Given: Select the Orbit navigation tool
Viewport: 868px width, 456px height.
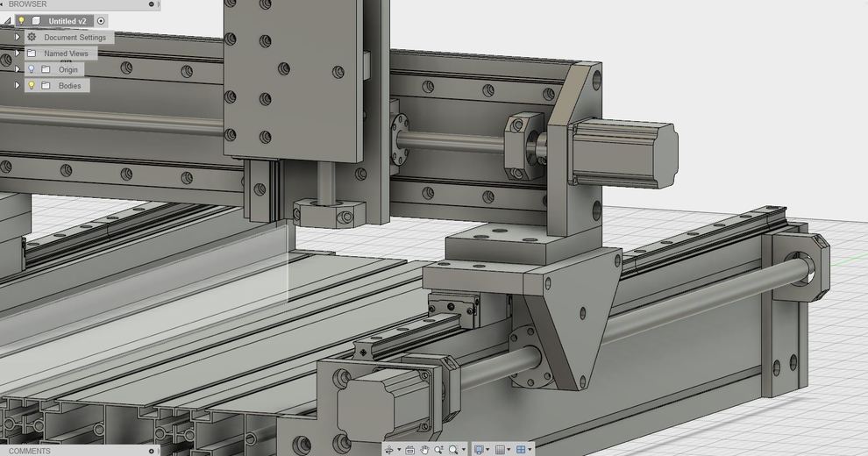Looking at the screenshot, I should (388, 450).
